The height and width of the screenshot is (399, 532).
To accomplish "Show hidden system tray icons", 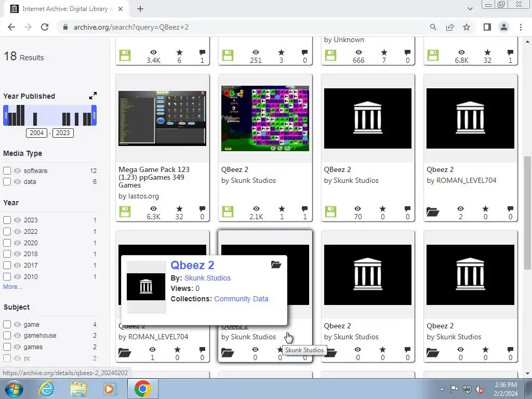I will point(442,389).
